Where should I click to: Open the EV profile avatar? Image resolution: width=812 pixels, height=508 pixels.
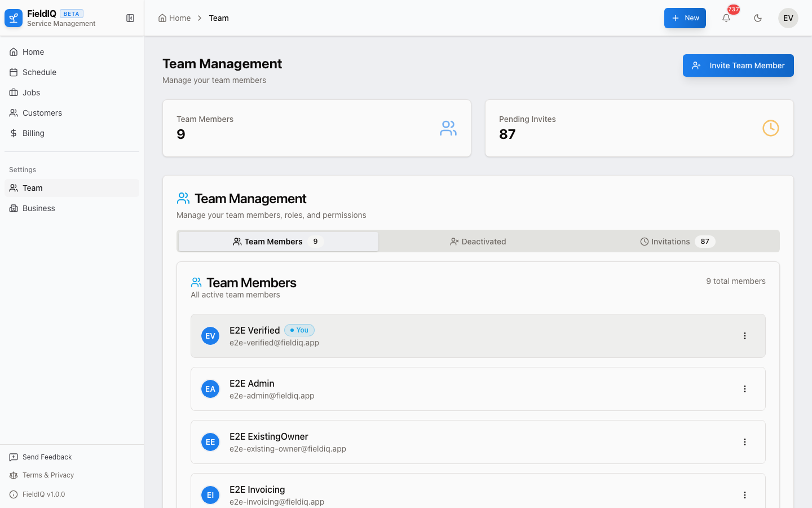[788, 18]
